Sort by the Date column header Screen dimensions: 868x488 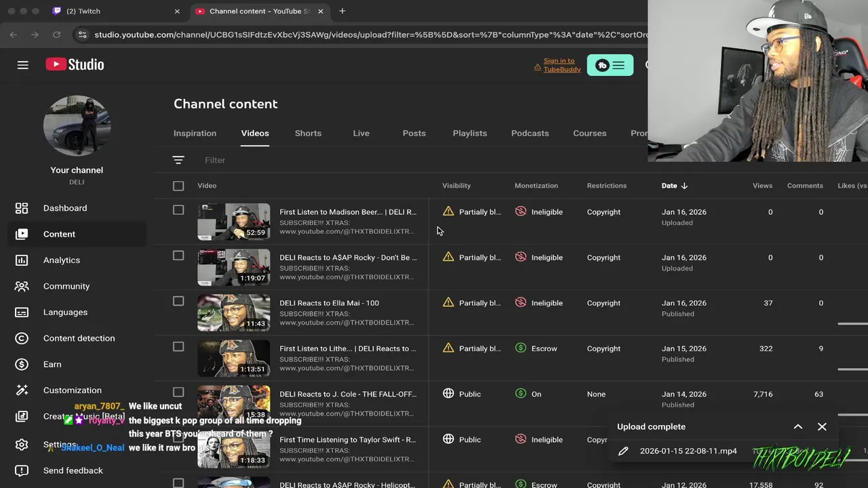coord(675,186)
